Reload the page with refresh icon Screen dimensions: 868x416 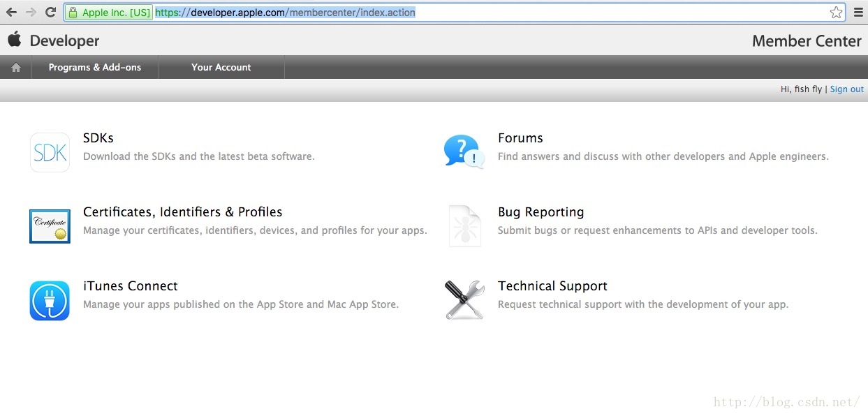pyautogui.click(x=50, y=12)
